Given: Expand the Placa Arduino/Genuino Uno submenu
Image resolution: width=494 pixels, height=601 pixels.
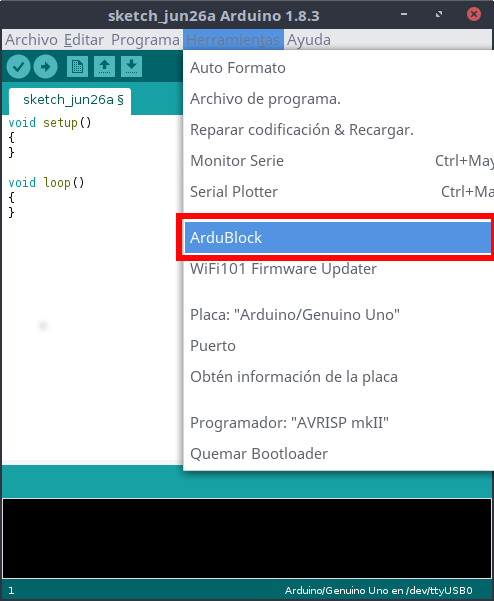Looking at the screenshot, I should tap(339, 315).
